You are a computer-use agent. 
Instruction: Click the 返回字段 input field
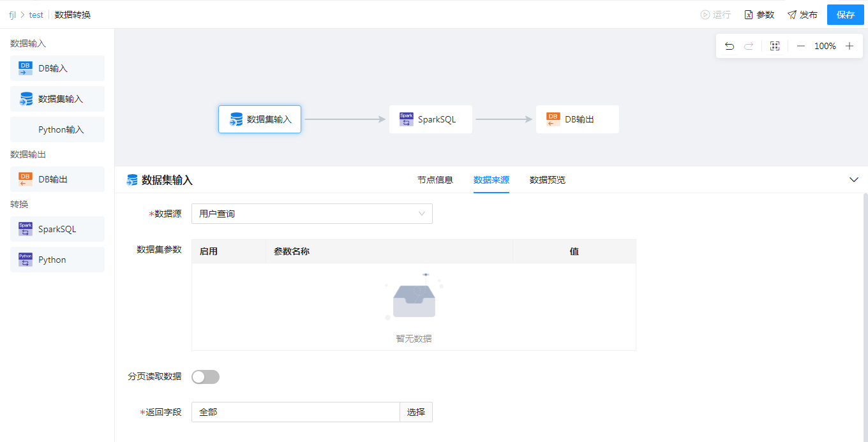coord(296,412)
